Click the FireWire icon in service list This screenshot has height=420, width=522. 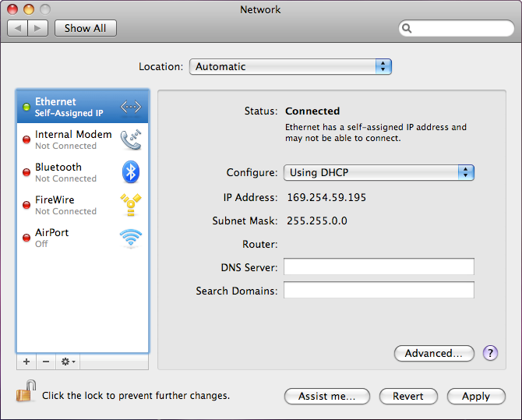click(x=130, y=205)
